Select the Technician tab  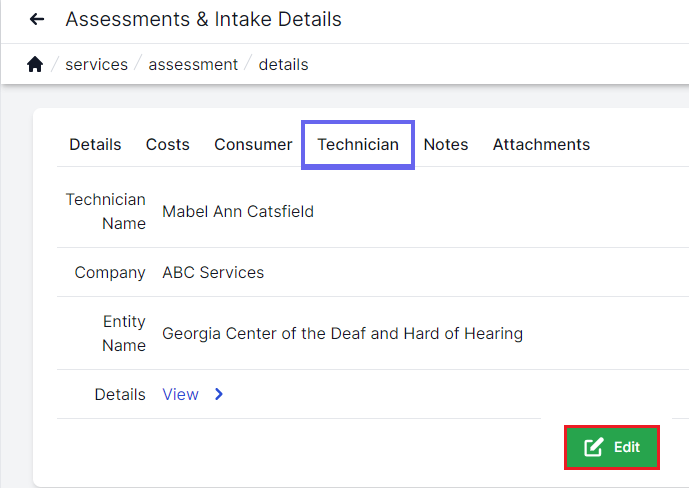[358, 145]
